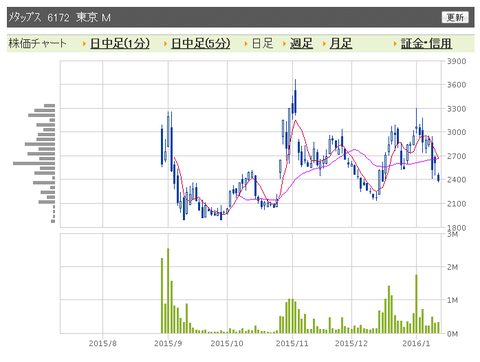Click the 2015/9 date axis label
Screen dimensions: 480x362
click(168, 343)
